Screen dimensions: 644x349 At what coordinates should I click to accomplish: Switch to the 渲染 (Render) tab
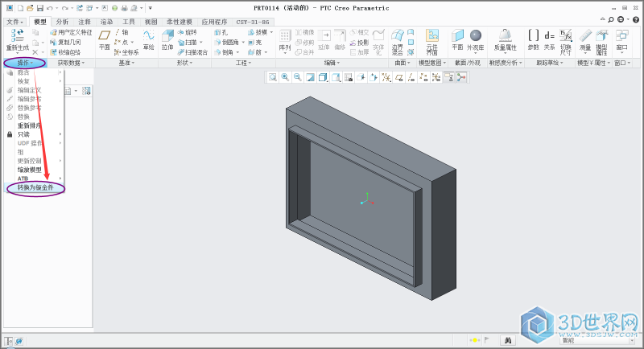106,22
